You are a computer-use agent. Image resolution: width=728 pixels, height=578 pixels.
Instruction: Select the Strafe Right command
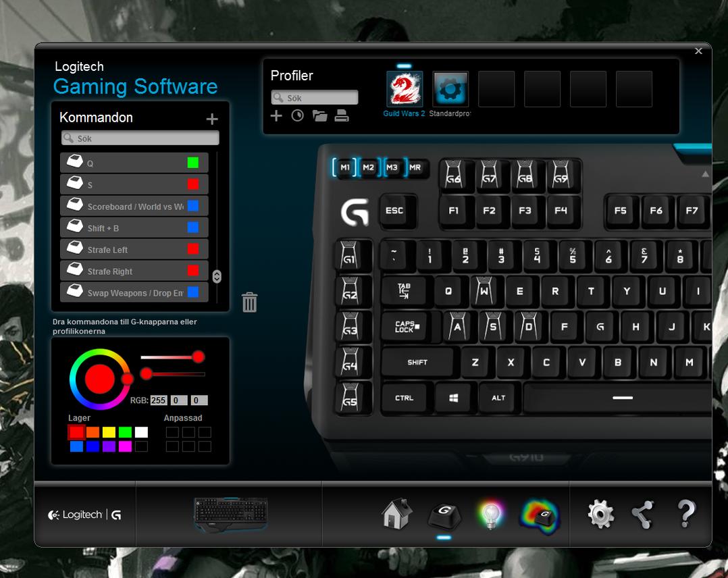[x=134, y=271]
